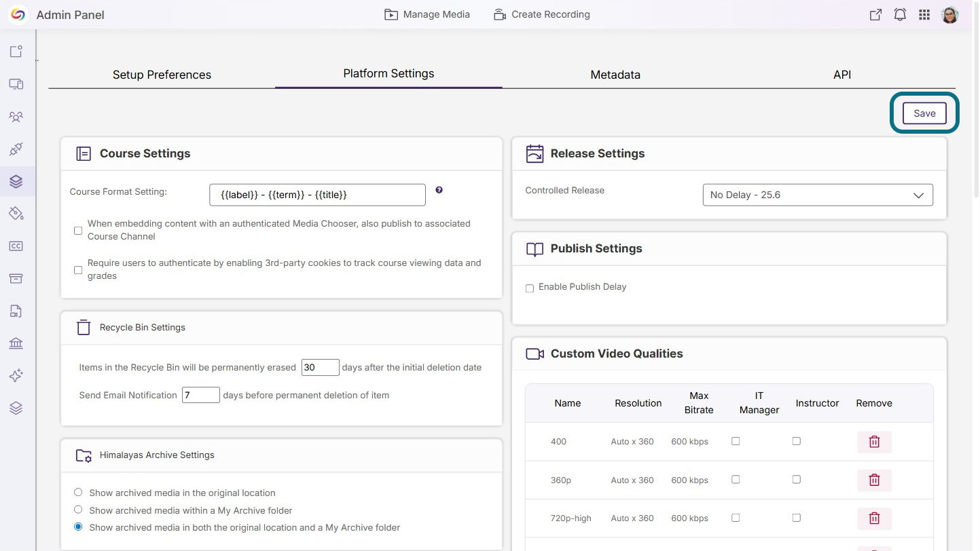Screen dimensions: 980x551
Task: Delete the 360p video quality row
Action: pos(874,480)
